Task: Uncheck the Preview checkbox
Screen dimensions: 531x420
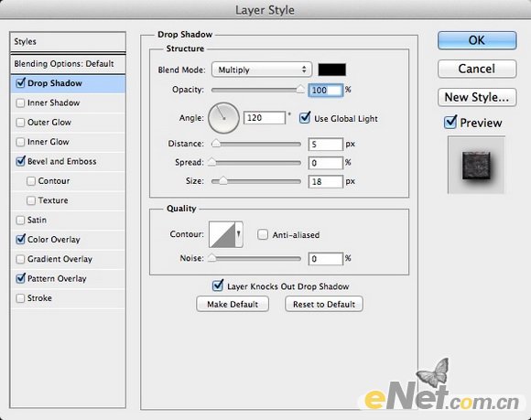Action: [x=450, y=123]
